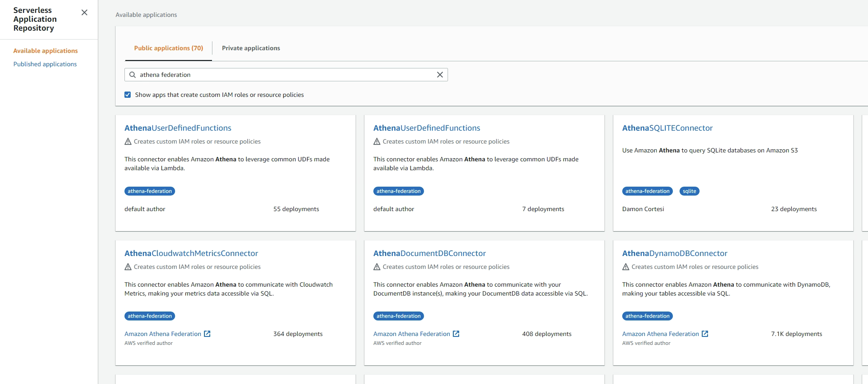Click the '7.1K deployments' text
The height and width of the screenshot is (384, 868).
796,334
